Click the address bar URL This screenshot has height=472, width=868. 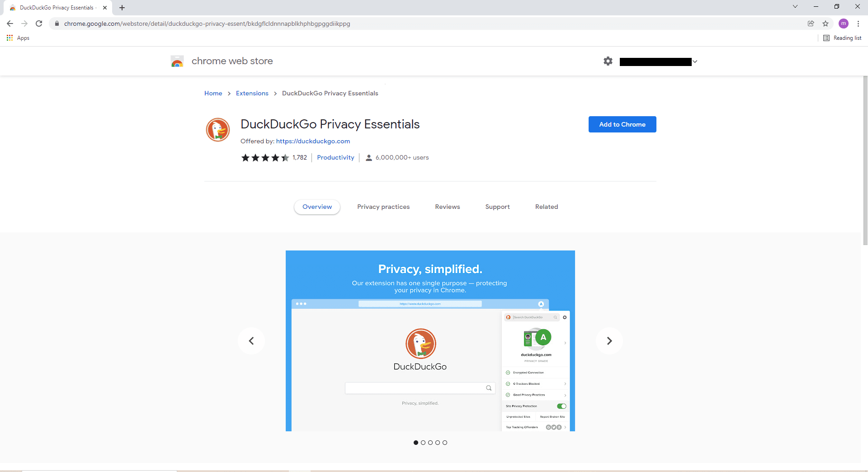pos(207,24)
